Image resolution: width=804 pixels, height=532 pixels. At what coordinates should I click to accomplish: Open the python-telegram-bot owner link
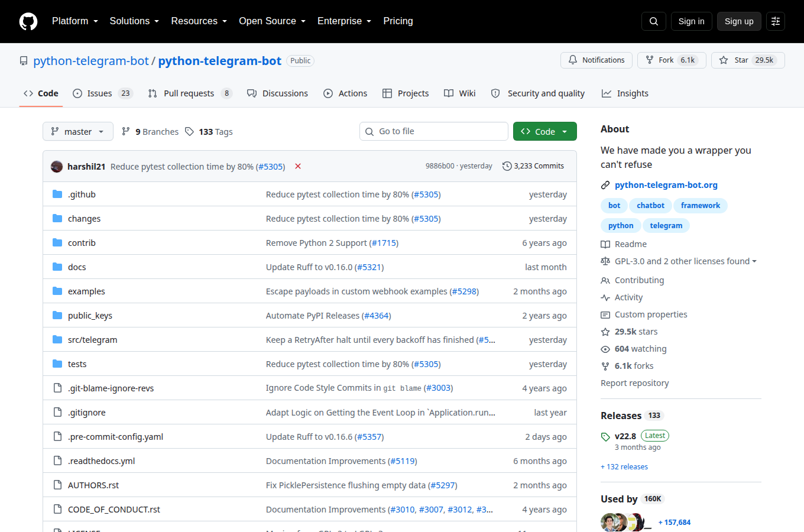91,61
